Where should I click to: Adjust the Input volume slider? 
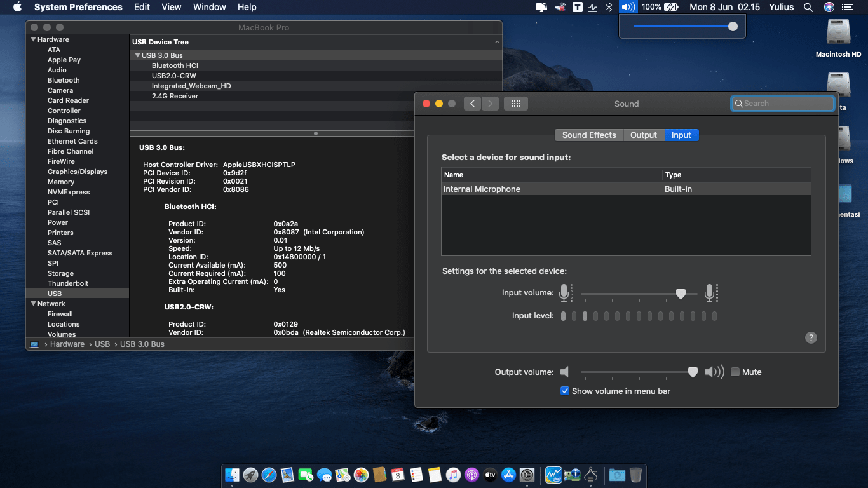[x=681, y=294]
